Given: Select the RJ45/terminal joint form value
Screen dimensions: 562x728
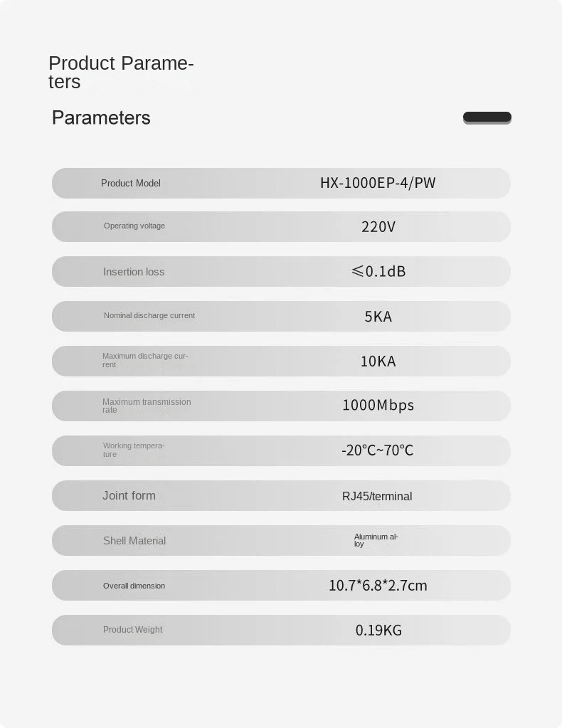Looking at the screenshot, I should pyautogui.click(x=377, y=497).
